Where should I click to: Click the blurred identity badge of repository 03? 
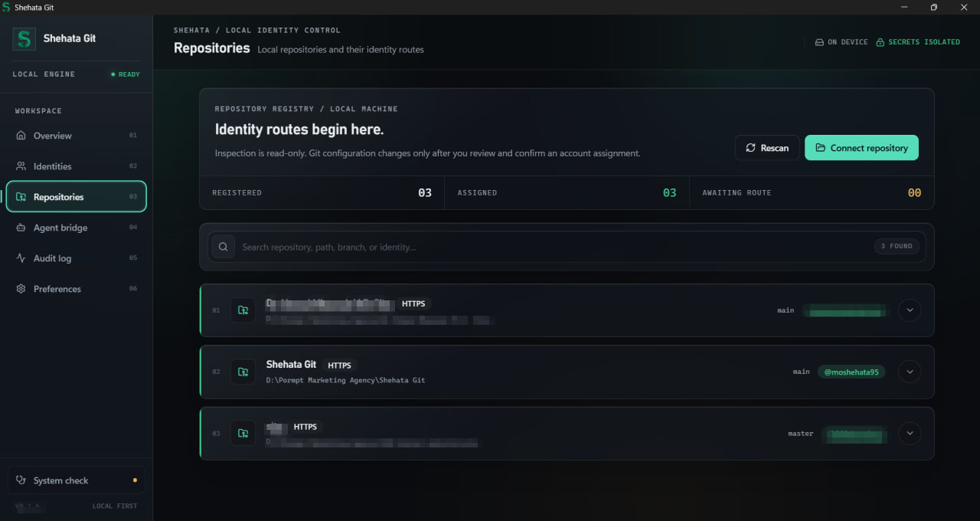pos(854,434)
